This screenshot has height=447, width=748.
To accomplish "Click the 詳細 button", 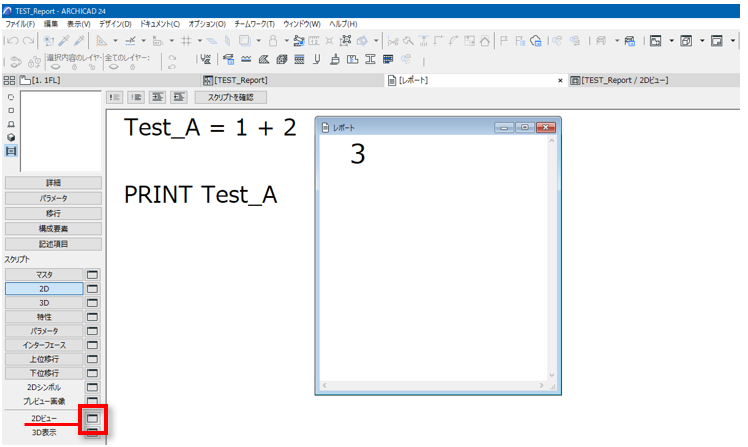I will pyautogui.click(x=53, y=183).
